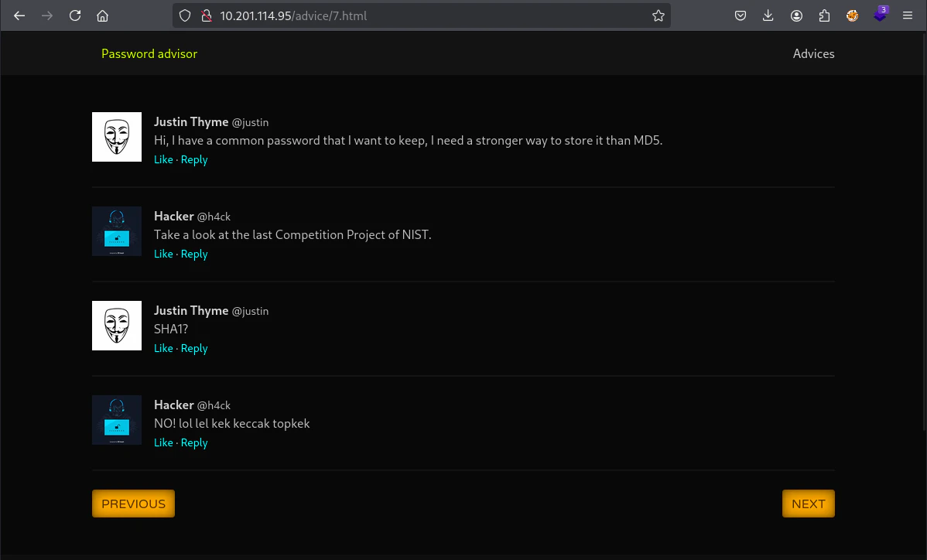Open the browser home page
The height and width of the screenshot is (560, 927).
point(102,16)
